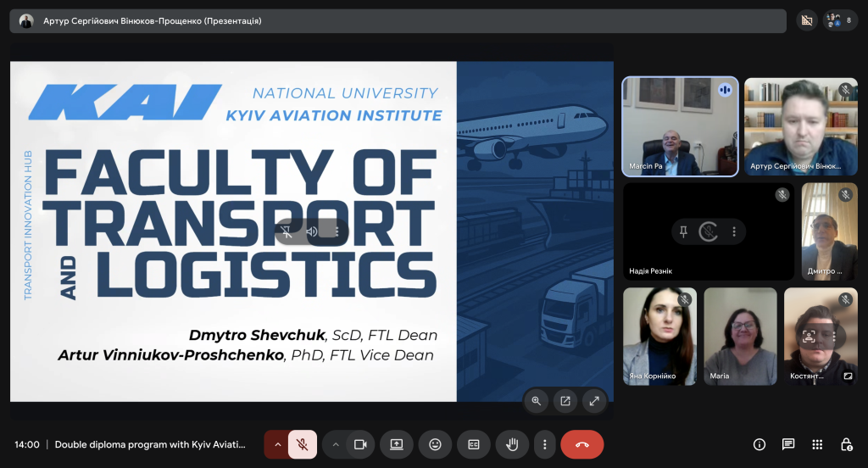This screenshot has height=468, width=868.
Task: Open presentation in a new window
Action: pyautogui.click(x=565, y=401)
